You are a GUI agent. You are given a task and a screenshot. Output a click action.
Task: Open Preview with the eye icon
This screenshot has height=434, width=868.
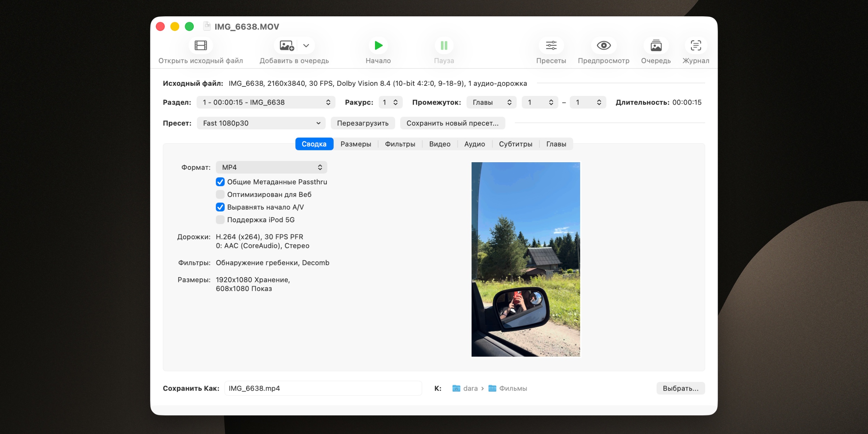coord(603,45)
